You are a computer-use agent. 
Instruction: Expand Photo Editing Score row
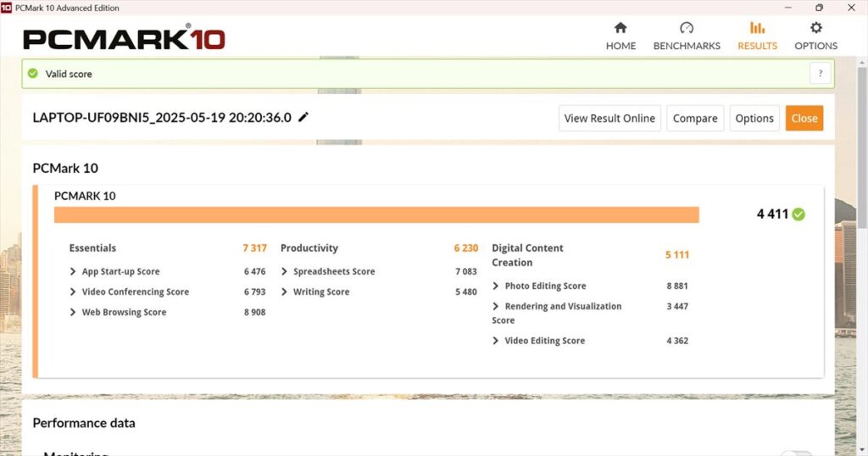(496, 286)
